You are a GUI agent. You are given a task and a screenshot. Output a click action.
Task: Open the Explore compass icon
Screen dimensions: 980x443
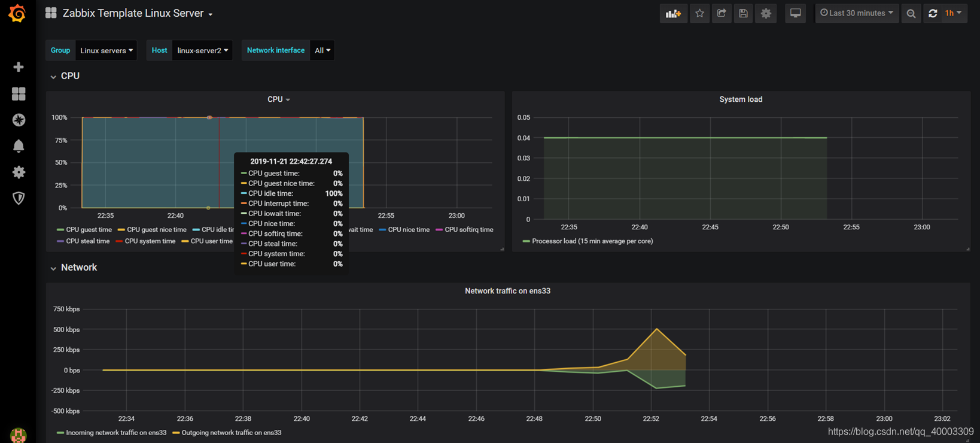(19, 120)
